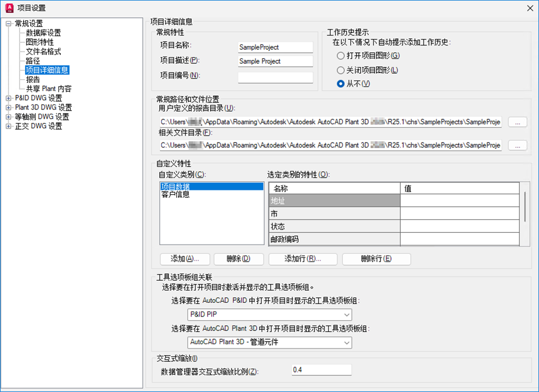Select the 等轴测 DWG 设置 tree label
Screen dimensions: 539x392
coord(42,117)
